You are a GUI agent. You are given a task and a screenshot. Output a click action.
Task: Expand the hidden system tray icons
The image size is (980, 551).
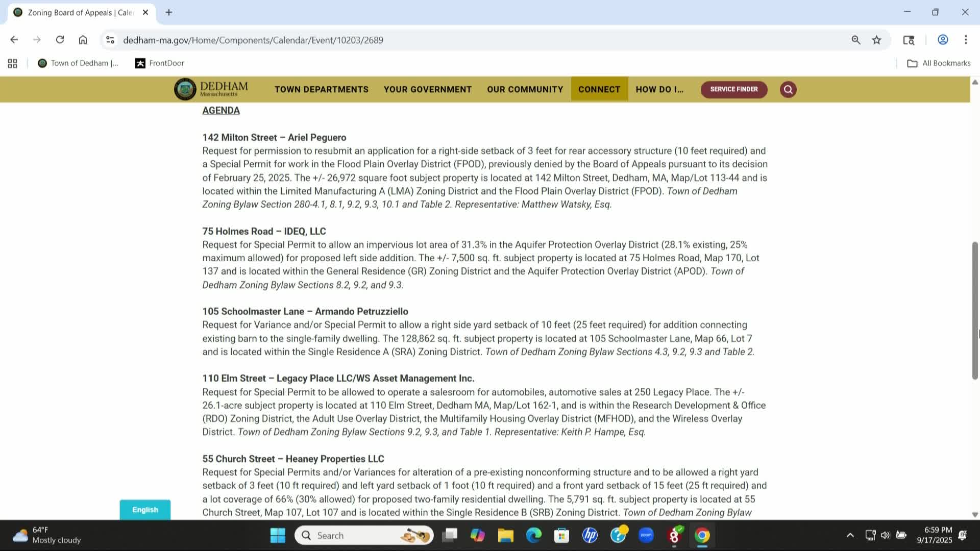[850, 535]
